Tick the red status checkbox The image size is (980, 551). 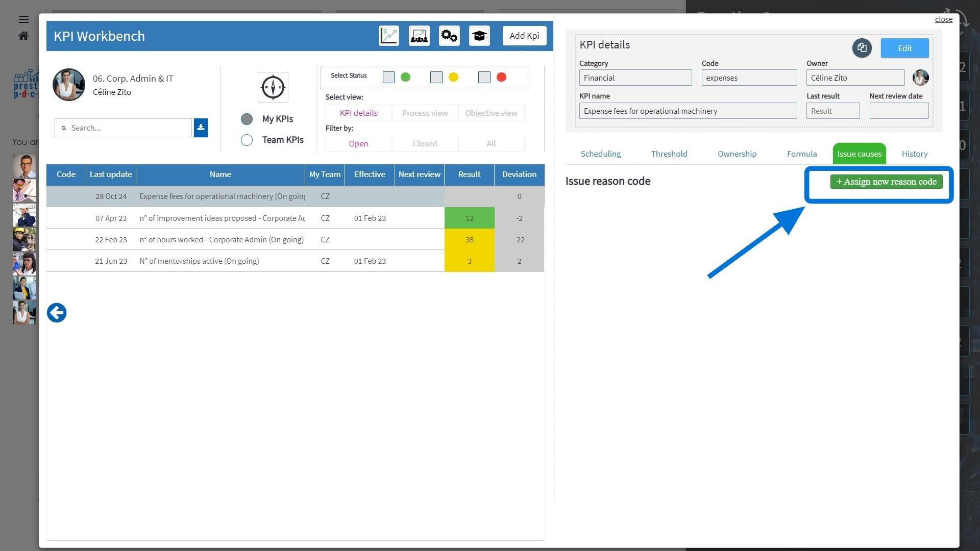pyautogui.click(x=484, y=77)
